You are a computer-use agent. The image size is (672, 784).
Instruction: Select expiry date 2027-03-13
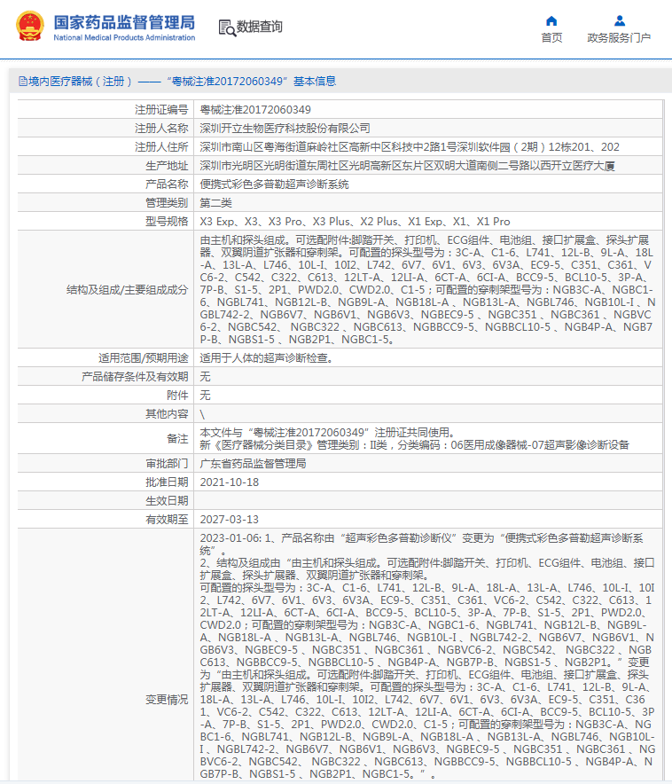230,520
